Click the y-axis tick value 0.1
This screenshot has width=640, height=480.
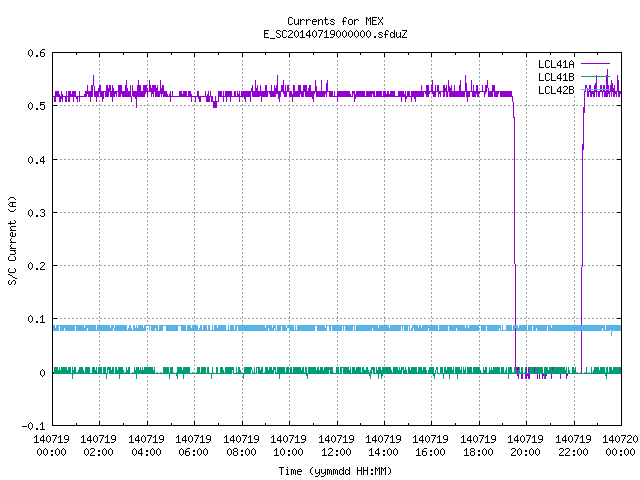click(36, 319)
